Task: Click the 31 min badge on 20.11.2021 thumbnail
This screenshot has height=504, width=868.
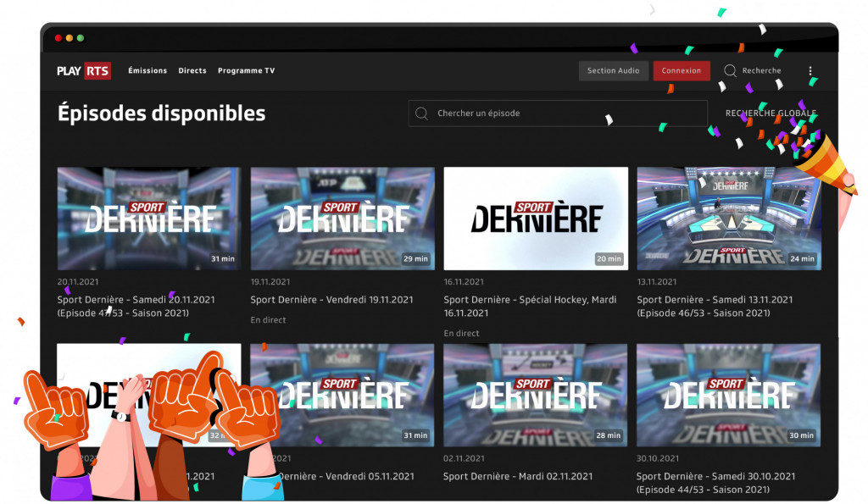Action: (x=223, y=259)
